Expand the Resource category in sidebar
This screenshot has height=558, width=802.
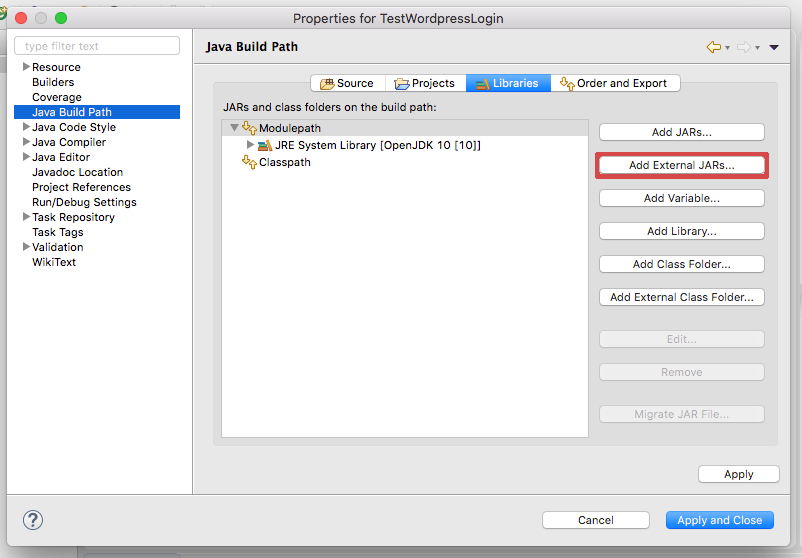coord(26,67)
